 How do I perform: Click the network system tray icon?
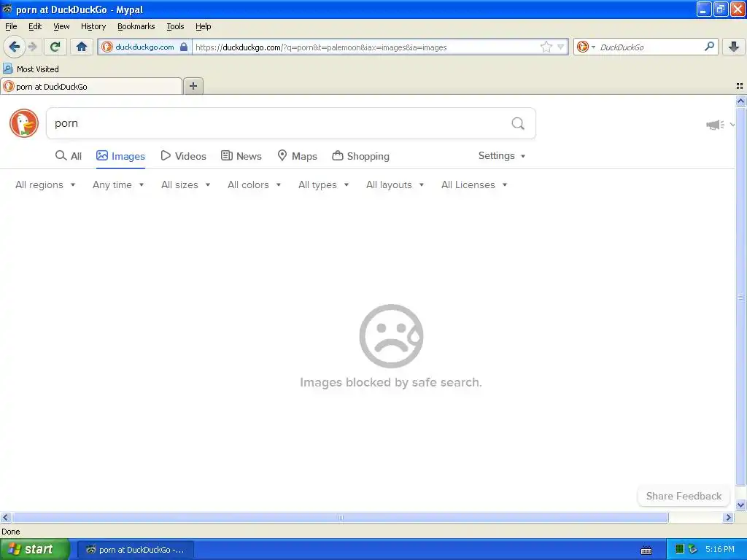point(693,549)
